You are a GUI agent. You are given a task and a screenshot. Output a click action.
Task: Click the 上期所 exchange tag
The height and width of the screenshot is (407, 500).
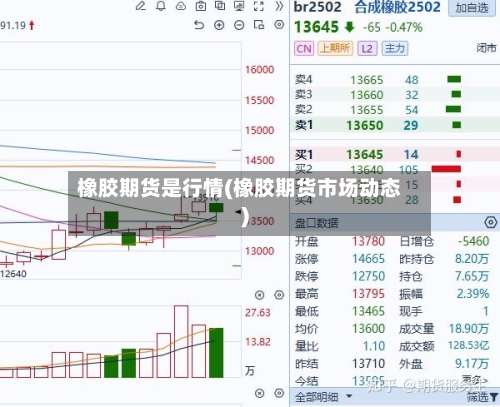click(335, 49)
